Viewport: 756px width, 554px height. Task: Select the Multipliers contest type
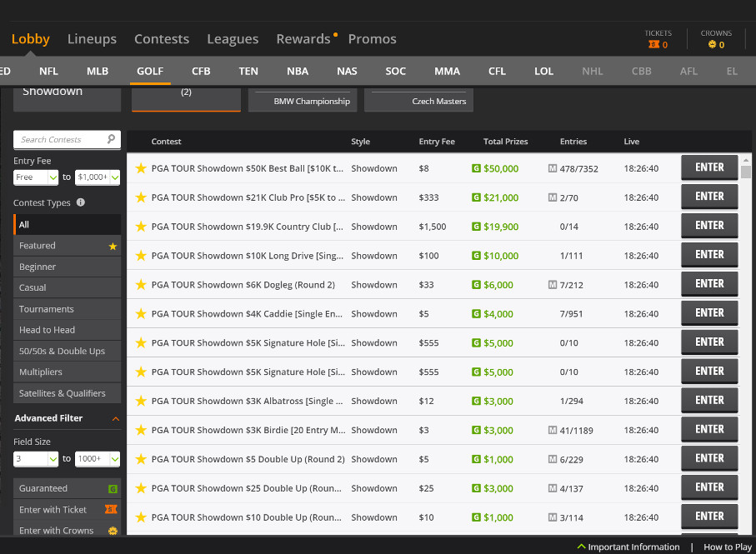tap(67, 372)
